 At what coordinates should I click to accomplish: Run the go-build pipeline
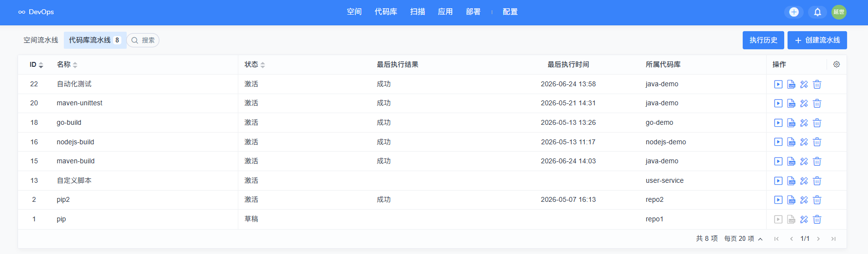click(x=778, y=123)
